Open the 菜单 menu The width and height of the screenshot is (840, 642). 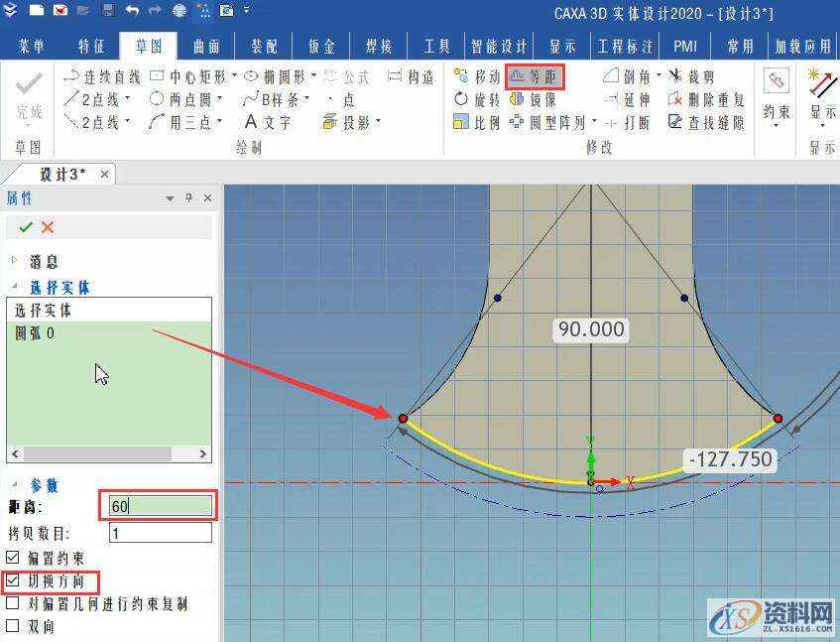pyautogui.click(x=31, y=45)
